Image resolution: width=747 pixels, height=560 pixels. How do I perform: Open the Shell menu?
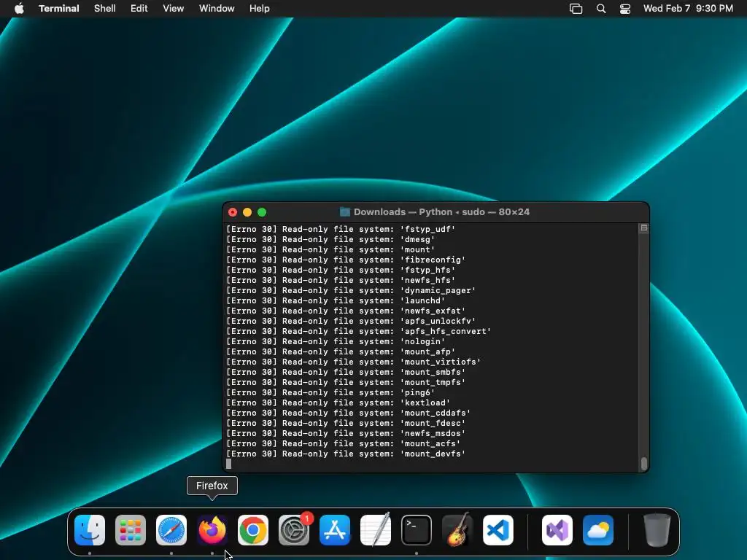(105, 9)
